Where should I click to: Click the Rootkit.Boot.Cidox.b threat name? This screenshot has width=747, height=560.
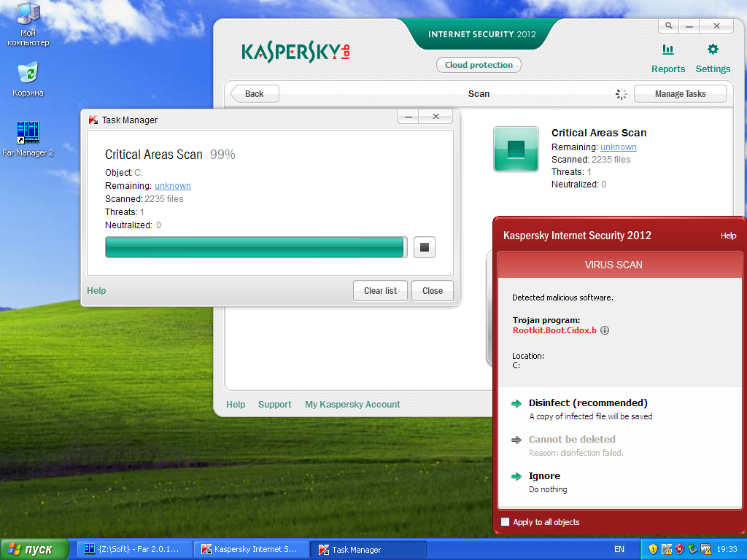coord(554,330)
